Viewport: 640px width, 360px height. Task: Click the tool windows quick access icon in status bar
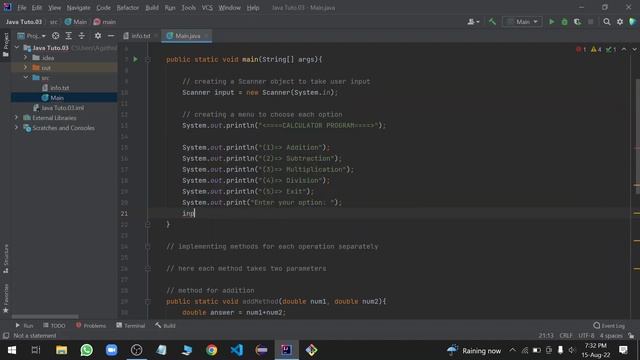6,336
